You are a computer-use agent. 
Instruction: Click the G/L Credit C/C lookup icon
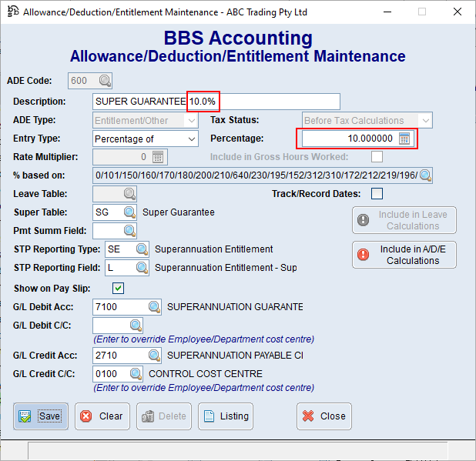click(136, 374)
